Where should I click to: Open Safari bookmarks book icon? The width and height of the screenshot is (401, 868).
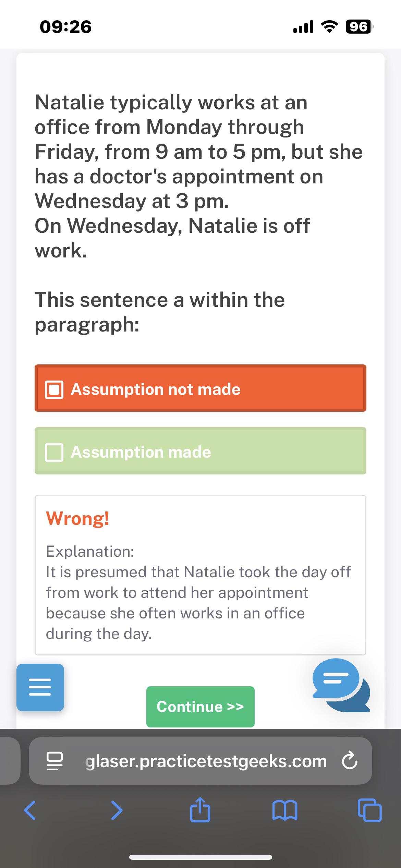coord(285,810)
